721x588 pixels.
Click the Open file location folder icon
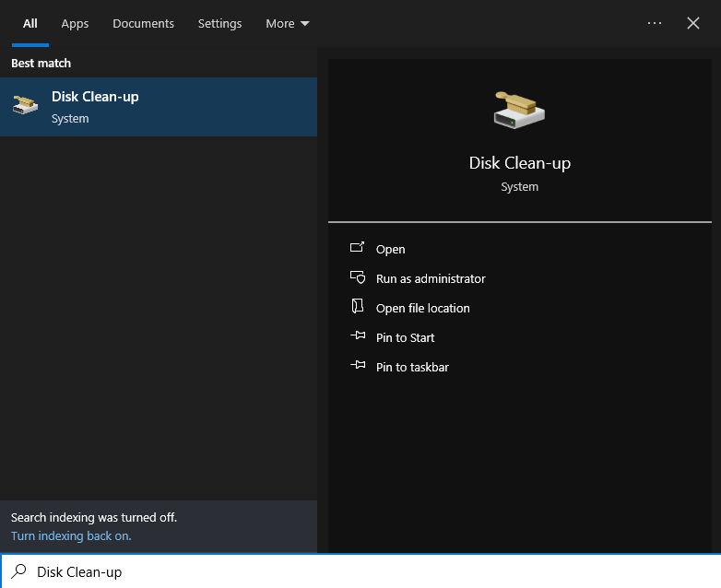click(358, 308)
